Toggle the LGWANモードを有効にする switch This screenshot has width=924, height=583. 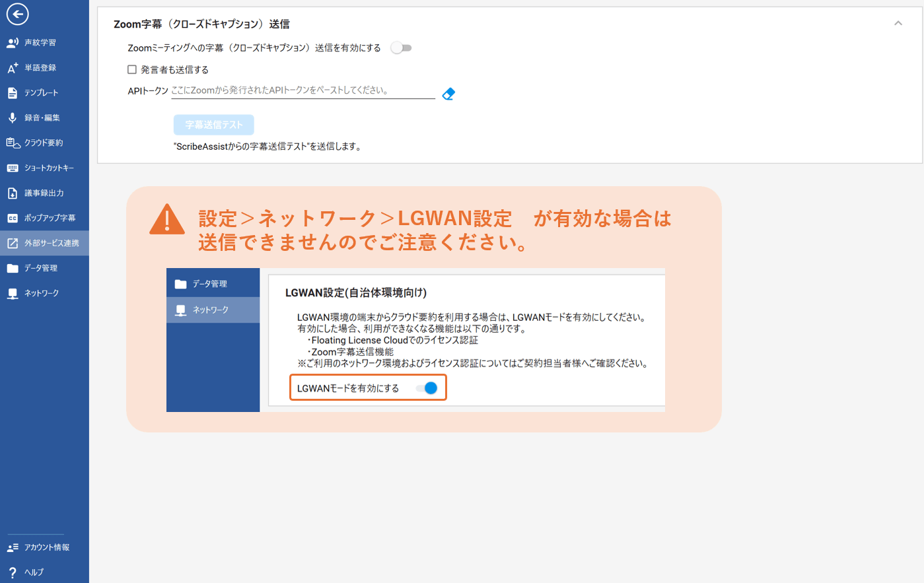point(427,388)
